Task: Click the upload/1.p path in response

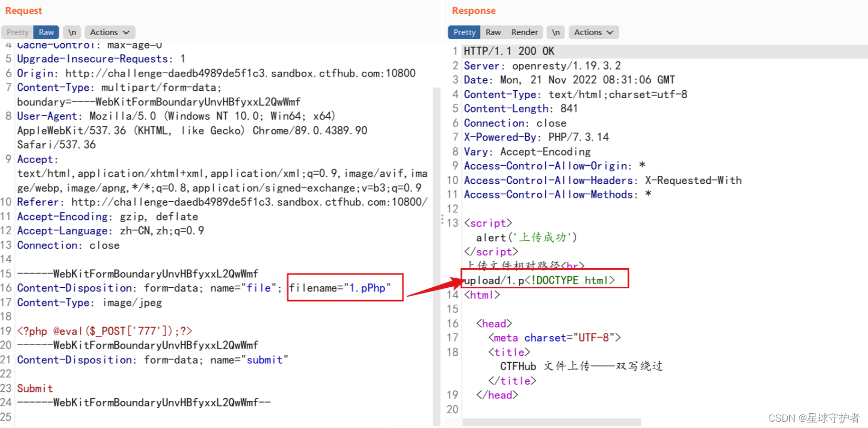Action: point(494,280)
